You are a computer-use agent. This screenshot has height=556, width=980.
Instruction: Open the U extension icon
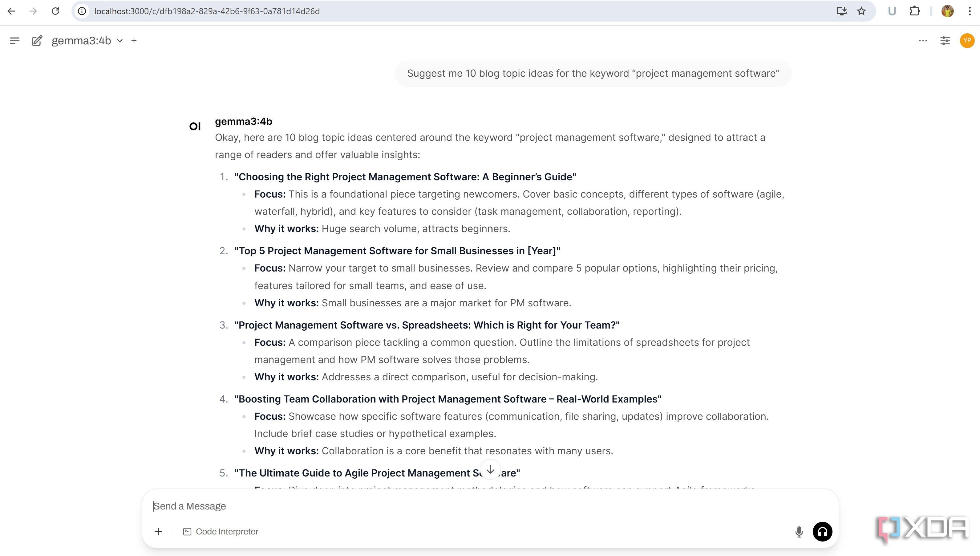[892, 11]
